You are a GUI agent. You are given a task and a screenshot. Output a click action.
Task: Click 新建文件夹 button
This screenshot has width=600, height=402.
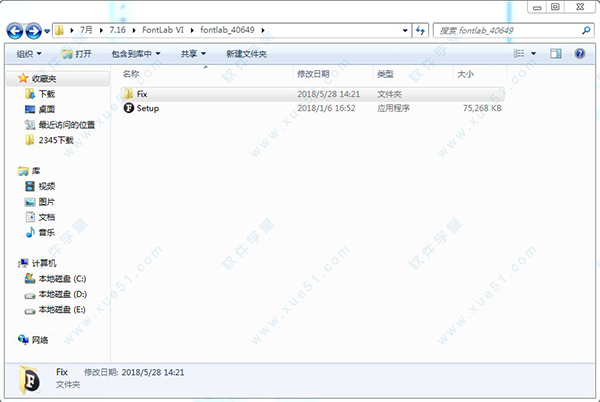pos(246,54)
